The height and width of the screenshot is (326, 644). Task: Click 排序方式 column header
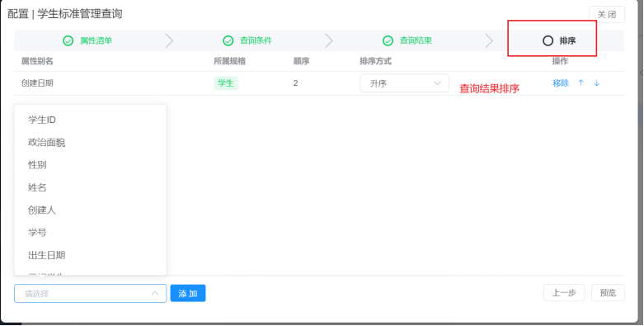(376, 61)
